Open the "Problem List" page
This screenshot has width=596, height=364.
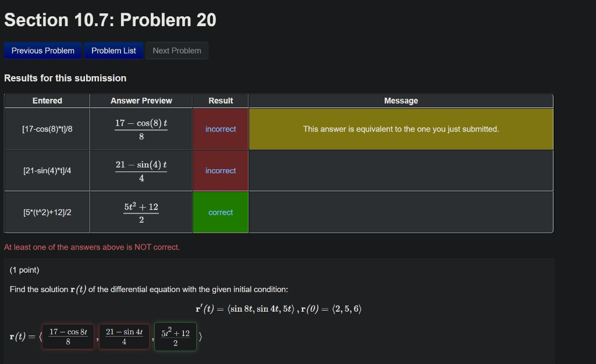tap(113, 51)
